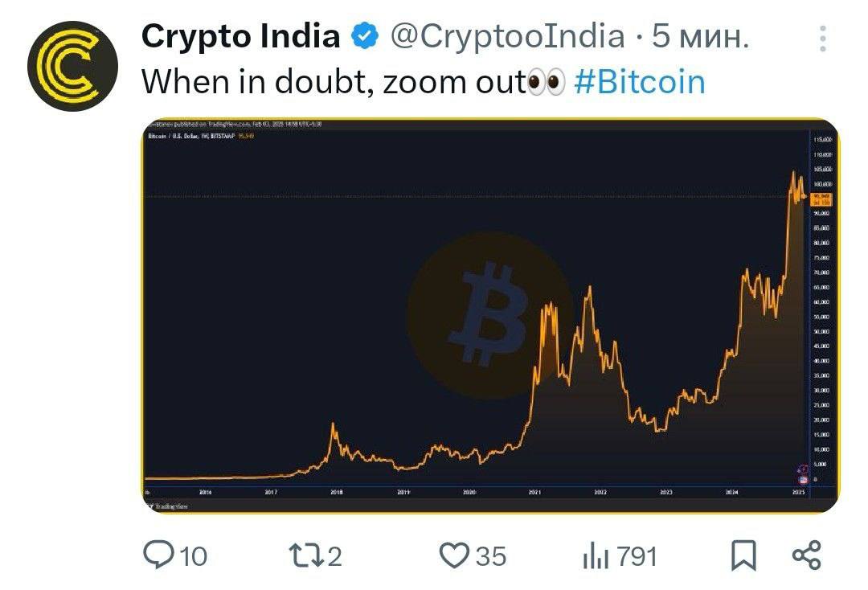Image resolution: width=868 pixels, height=590 pixels.
Task: Open the retweet arrows menu
Action: (306, 555)
